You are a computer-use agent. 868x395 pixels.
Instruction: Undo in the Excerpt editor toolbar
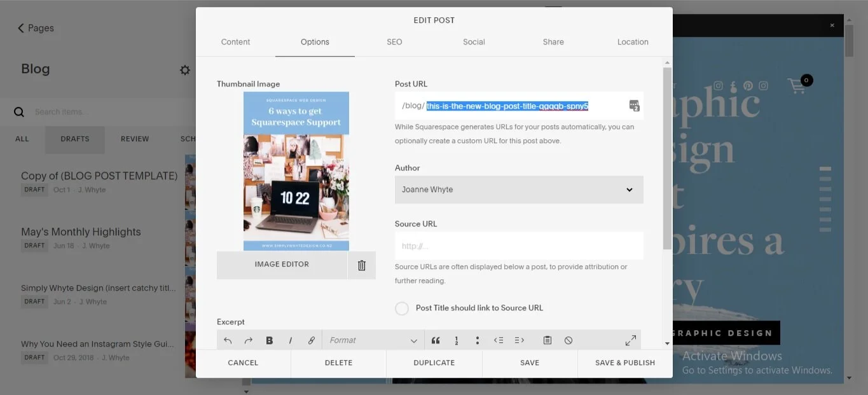[228, 340]
